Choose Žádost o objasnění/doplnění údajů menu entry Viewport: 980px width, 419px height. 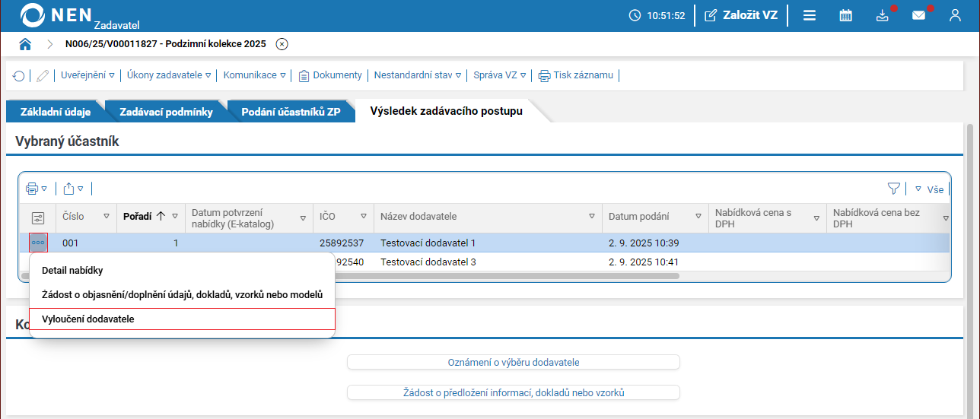point(182,294)
